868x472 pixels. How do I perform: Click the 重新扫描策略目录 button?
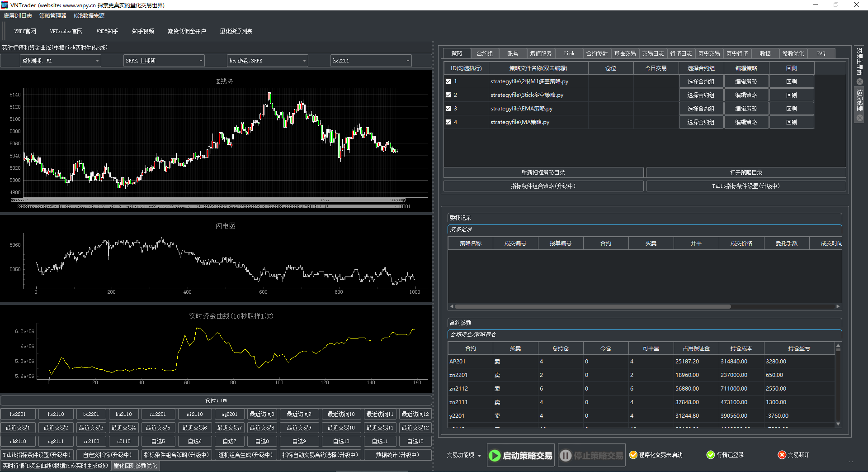tap(543, 172)
